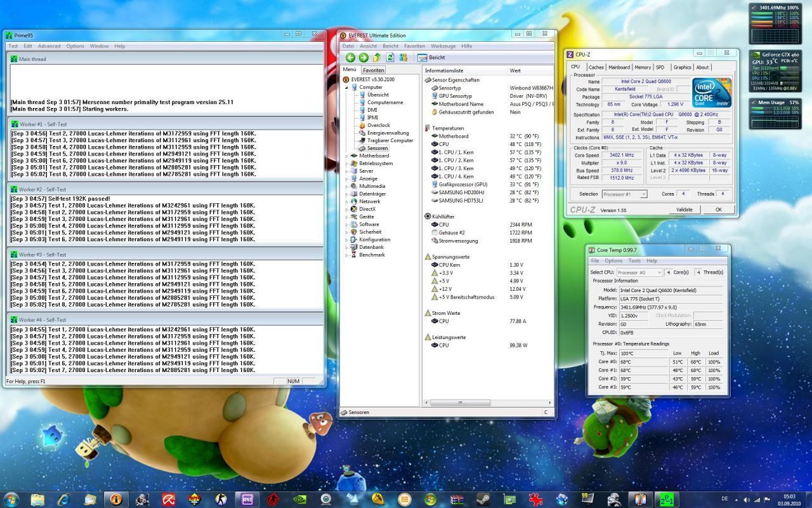Click the Steam icon in the taskbar
Screen dimensions: 812x508
coord(483,499)
